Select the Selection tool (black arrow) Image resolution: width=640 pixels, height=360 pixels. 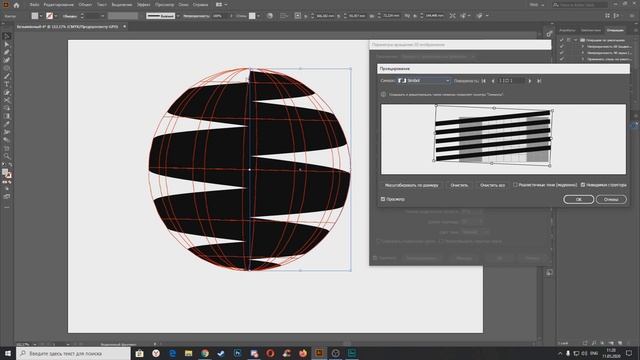click(7, 36)
